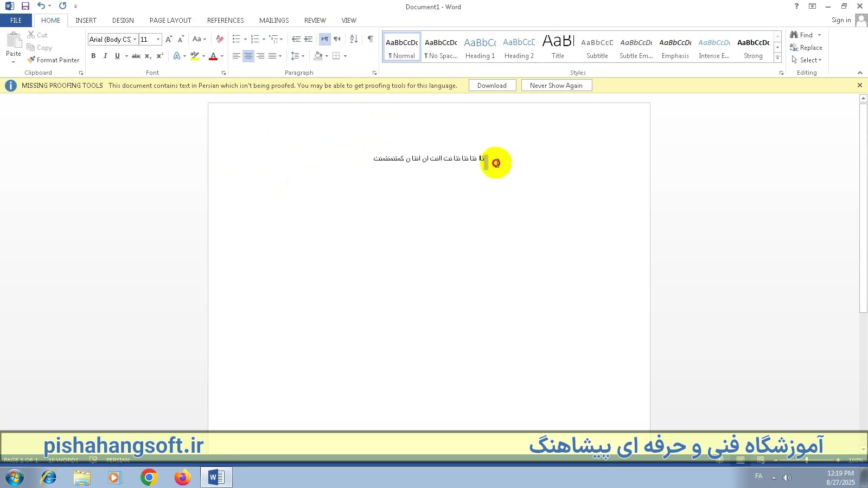The width and height of the screenshot is (868, 488).
Task: Open Ribbon Display Options
Action: [x=812, y=6]
